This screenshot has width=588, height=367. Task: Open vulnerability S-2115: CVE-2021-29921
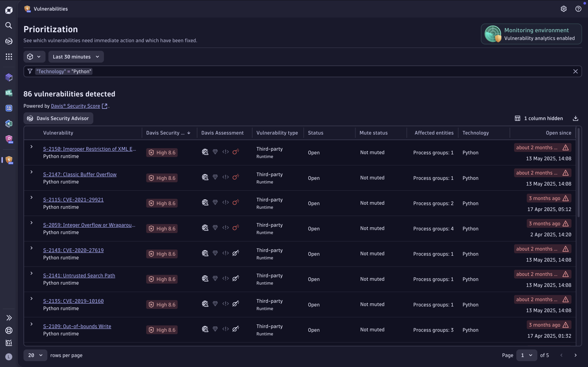point(73,199)
